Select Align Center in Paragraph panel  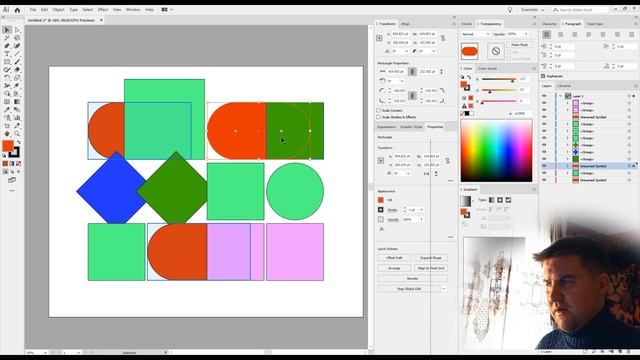tap(560, 35)
